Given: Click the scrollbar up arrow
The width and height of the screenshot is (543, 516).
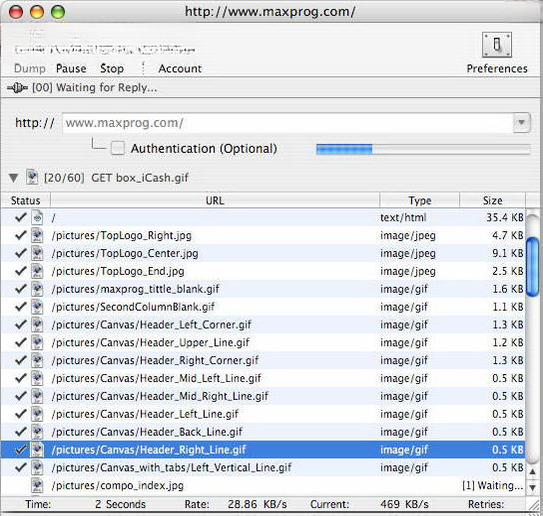Looking at the screenshot, I should 533,471.
